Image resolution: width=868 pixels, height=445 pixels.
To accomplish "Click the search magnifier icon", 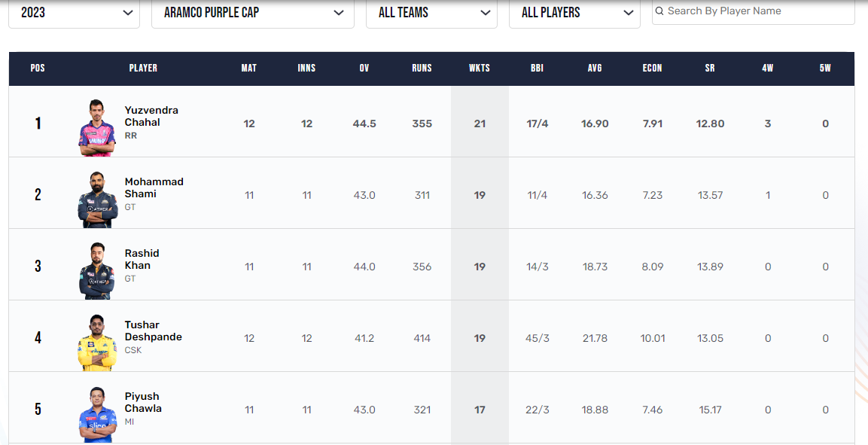I will [659, 11].
